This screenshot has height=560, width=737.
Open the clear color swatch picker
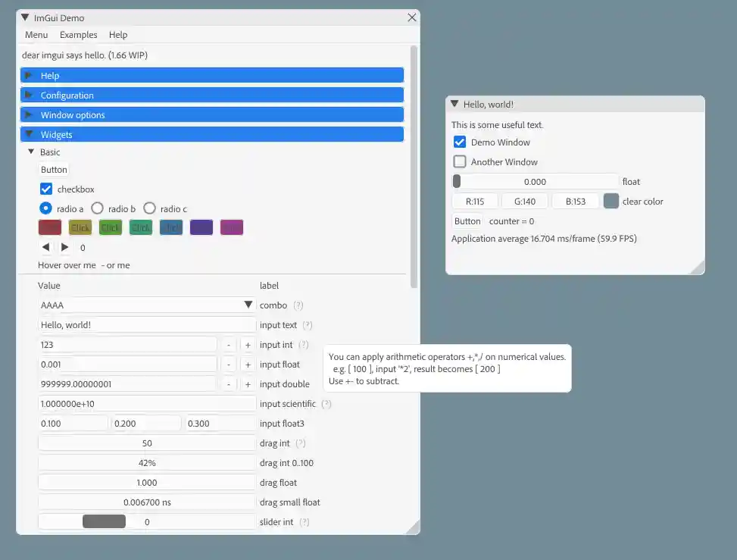[611, 201]
